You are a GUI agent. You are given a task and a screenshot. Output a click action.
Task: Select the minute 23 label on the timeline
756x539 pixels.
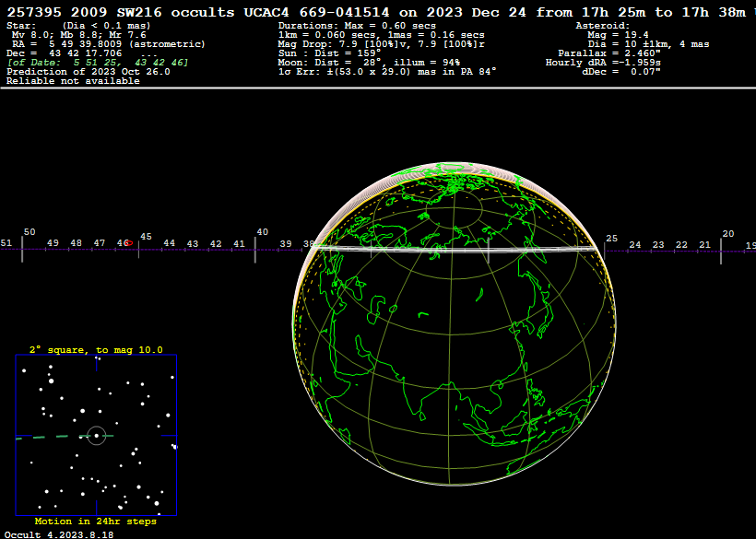658,245
